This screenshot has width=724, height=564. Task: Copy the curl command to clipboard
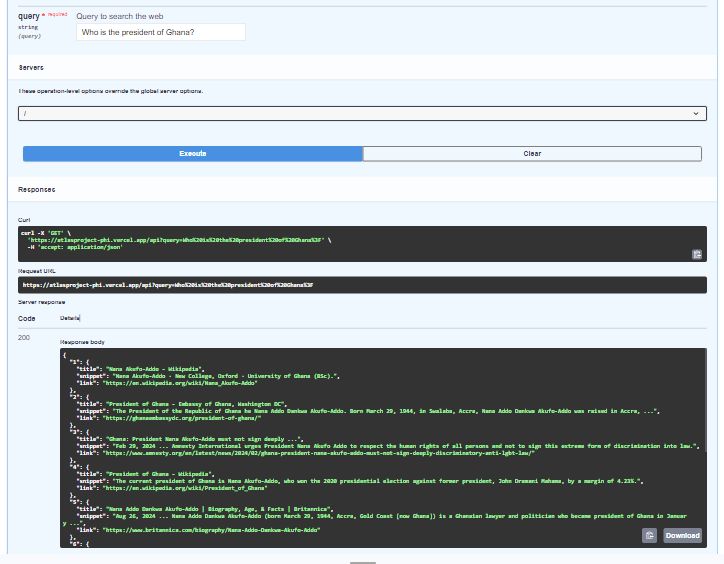(697, 255)
